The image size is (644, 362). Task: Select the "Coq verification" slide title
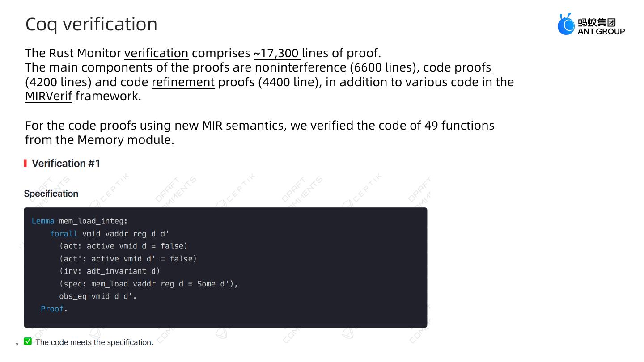[x=91, y=24]
